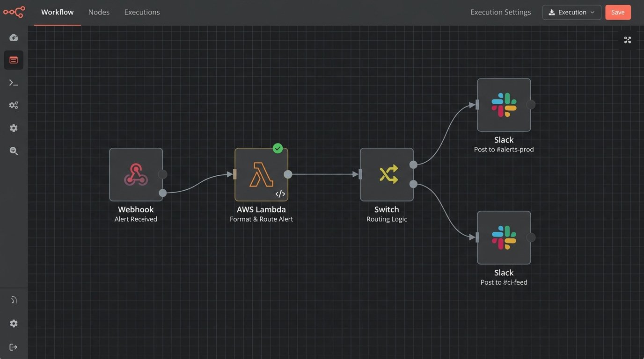This screenshot has width=644, height=359.
Task: Open the Slack node posting to #alerts-prod
Action: pyautogui.click(x=504, y=105)
